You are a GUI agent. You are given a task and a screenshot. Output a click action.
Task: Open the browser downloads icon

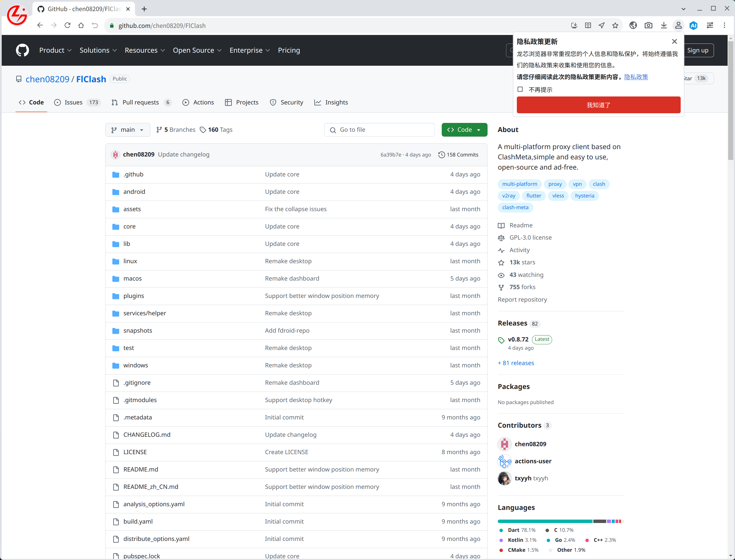pos(664,25)
